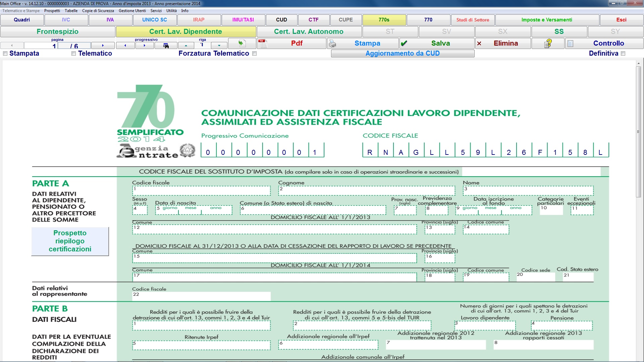Open the Utilità menu

171,11
